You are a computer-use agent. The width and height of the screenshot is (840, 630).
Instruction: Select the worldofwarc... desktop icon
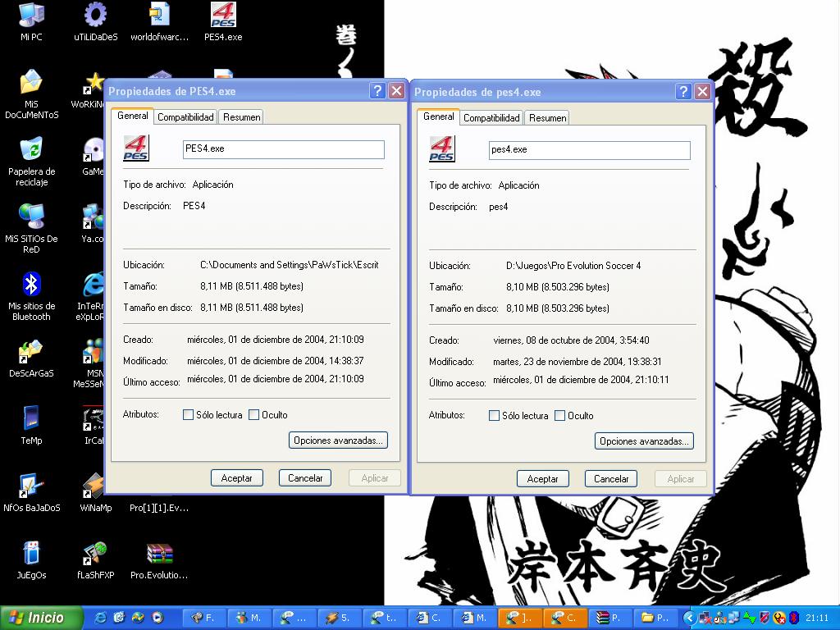[159, 21]
